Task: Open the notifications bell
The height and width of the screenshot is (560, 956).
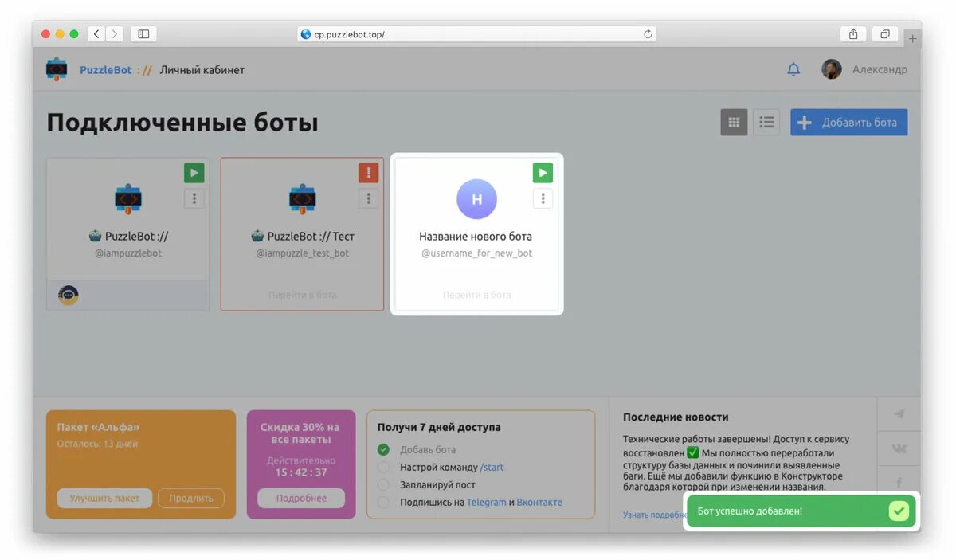Action: pos(793,69)
